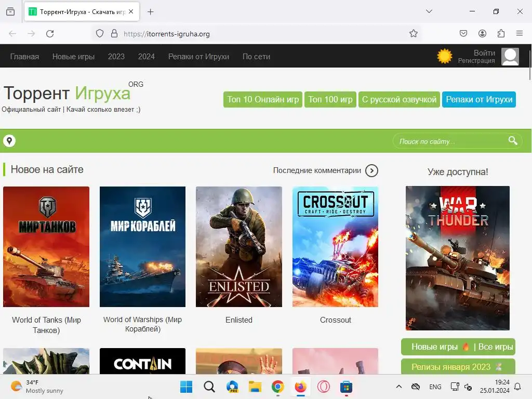
Task: Open the Главная menu item
Action: (24, 56)
